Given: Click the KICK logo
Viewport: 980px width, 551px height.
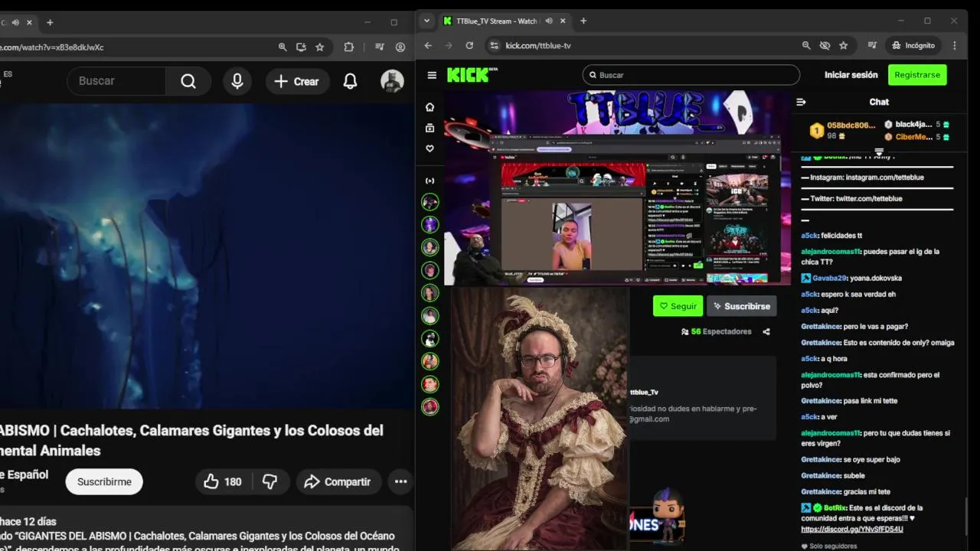Looking at the screenshot, I should pos(468,74).
